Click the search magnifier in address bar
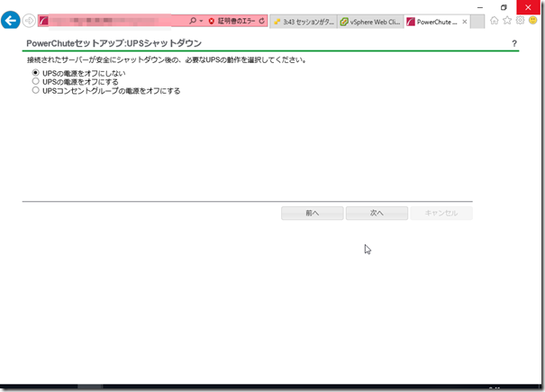545x392 pixels. tap(193, 20)
